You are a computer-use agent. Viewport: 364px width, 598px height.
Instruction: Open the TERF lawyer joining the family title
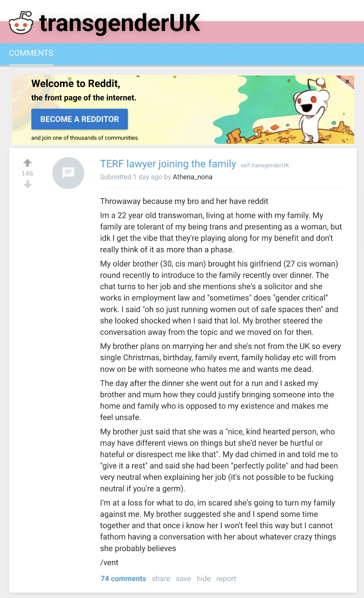click(168, 164)
